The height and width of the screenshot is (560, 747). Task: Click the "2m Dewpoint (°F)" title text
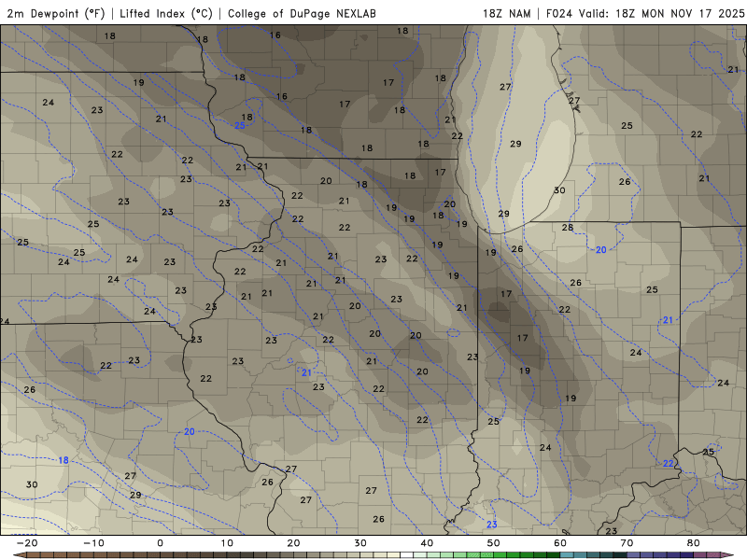[56, 13]
